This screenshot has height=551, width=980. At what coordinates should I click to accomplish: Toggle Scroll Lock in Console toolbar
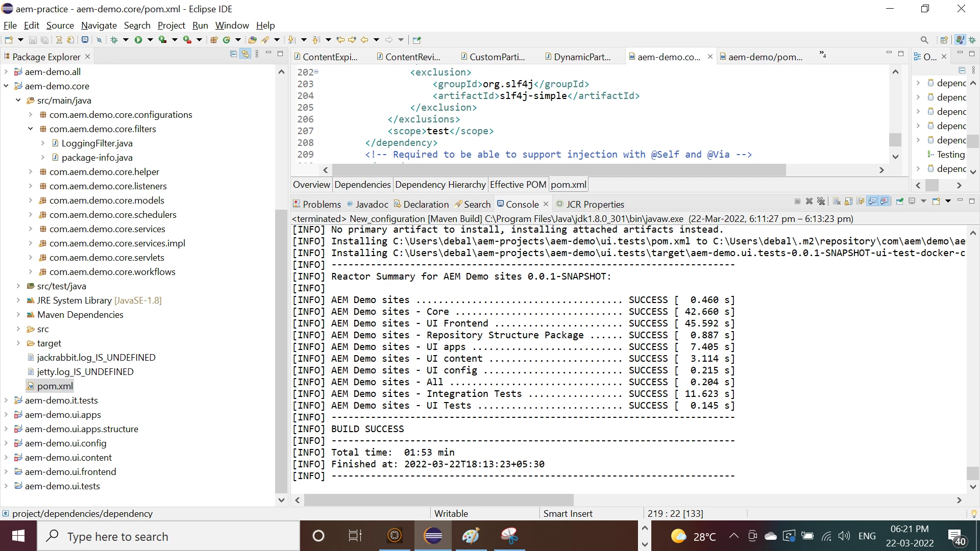[848, 202]
